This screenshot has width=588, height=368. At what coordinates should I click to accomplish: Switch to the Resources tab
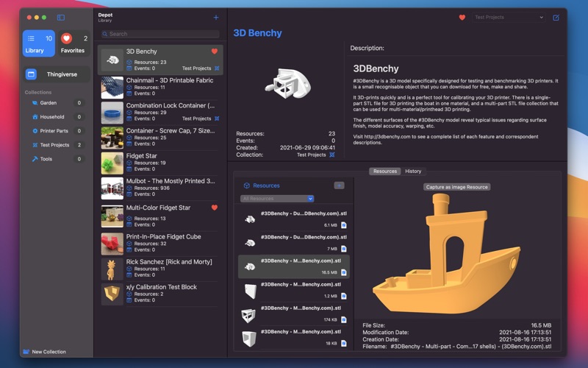click(384, 171)
